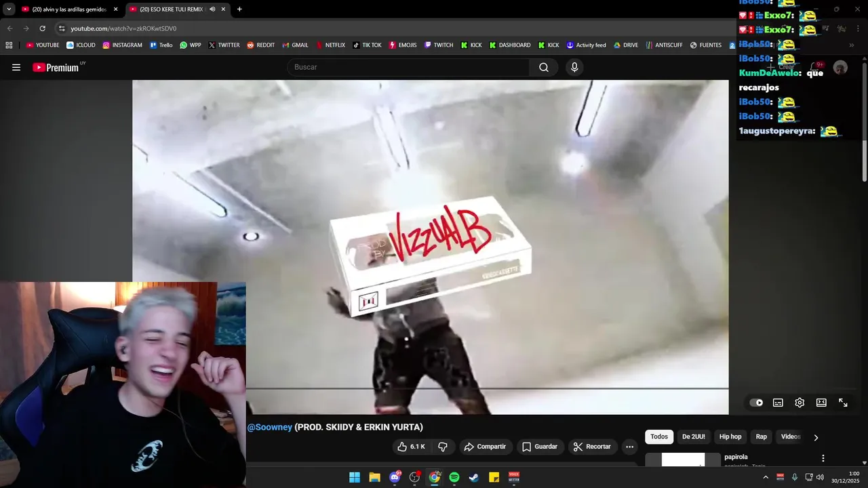Toggle subtitles in video player
The height and width of the screenshot is (488, 868).
778,403
